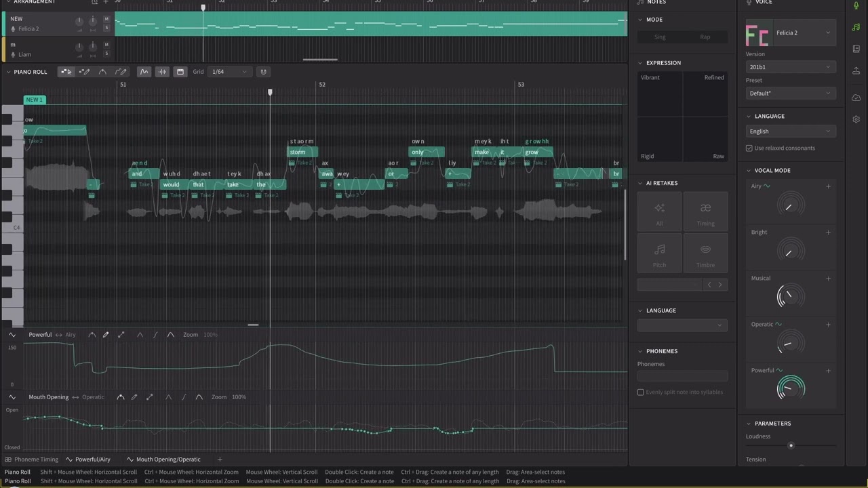Choose the pencil tool in Mouth Opening panel
868x488 pixels.
134,397
